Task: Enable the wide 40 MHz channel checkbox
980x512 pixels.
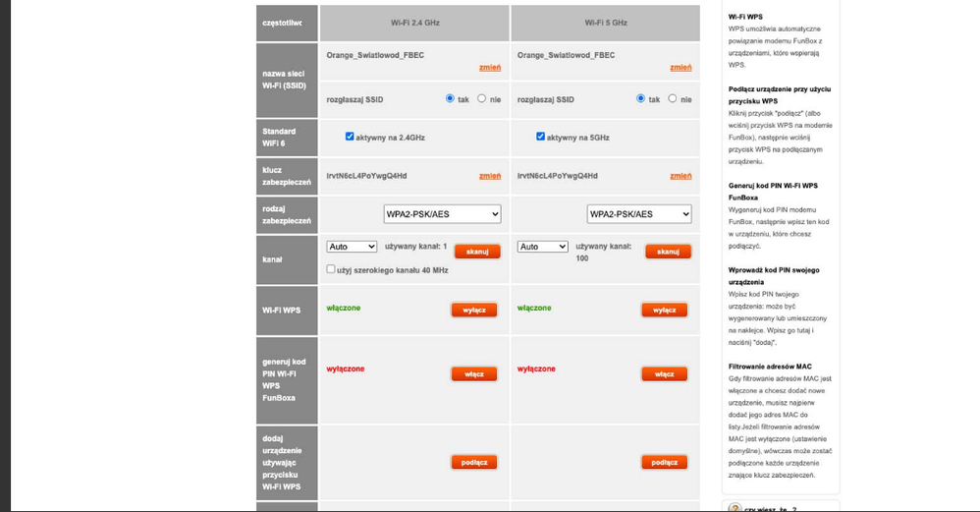Action: tap(331, 268)
